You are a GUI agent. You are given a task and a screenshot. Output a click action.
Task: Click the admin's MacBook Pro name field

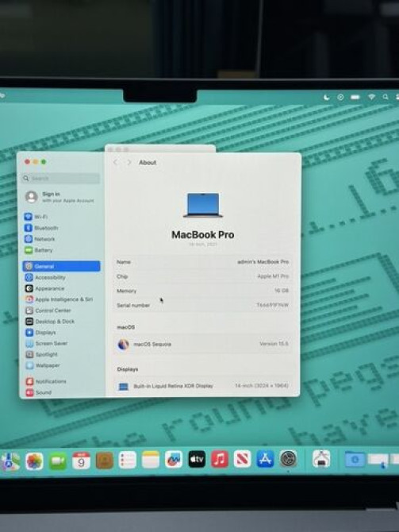pyautogui.click(x=263, y=262)
